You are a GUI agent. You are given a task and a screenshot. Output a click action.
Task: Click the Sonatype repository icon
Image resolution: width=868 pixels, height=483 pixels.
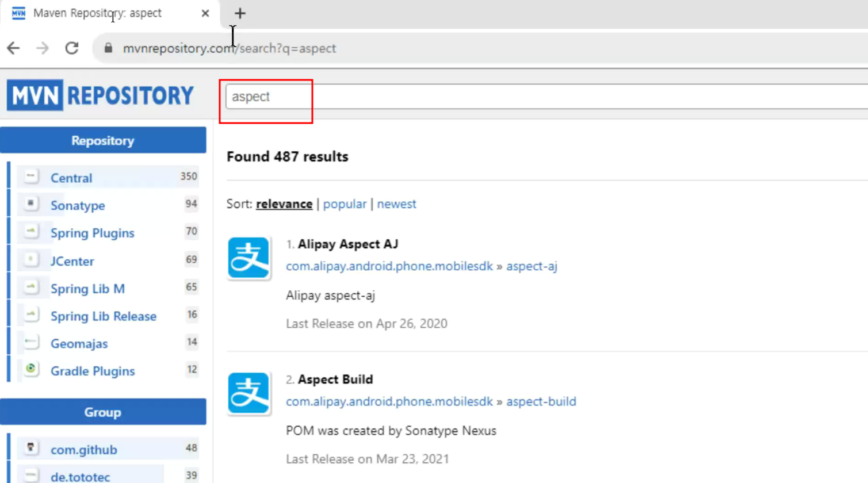point(31,204)
